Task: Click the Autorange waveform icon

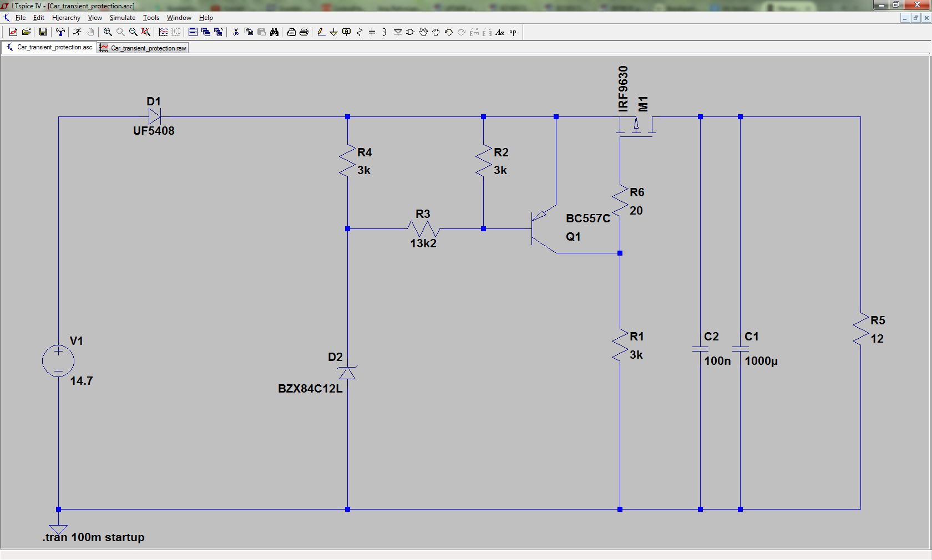Action: click(x=163, y=32)
